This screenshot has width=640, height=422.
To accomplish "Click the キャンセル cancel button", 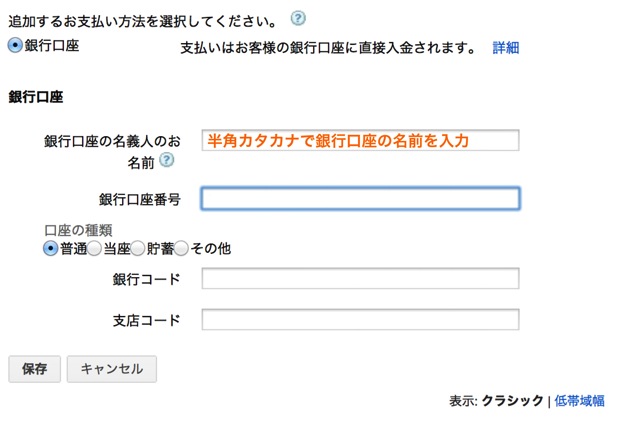I will [111, 368].
